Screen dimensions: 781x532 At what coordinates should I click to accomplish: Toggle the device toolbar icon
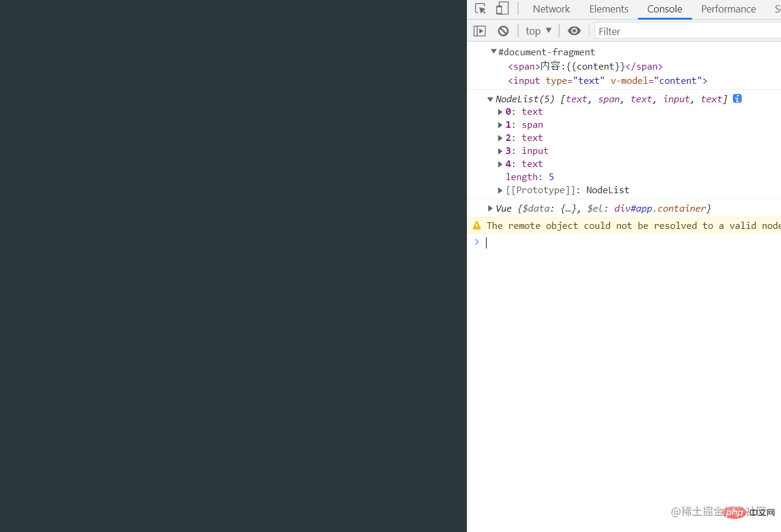[x=503, y=9]
